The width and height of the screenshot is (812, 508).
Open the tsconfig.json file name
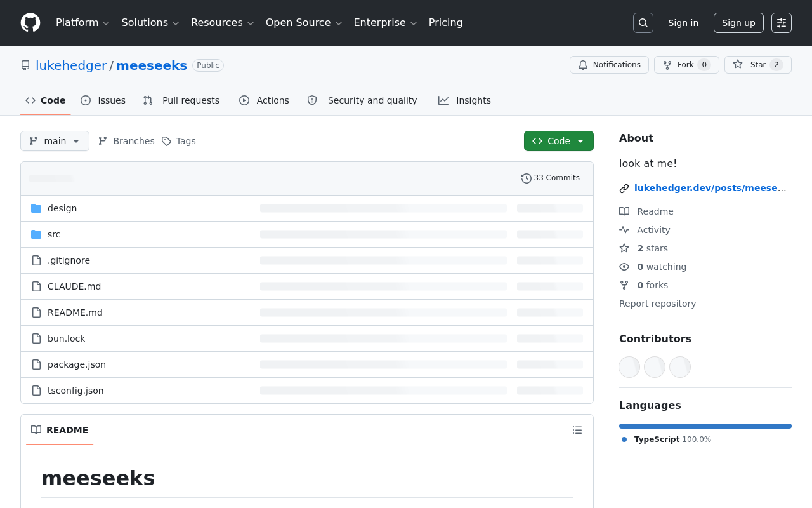tap(75, 391)
